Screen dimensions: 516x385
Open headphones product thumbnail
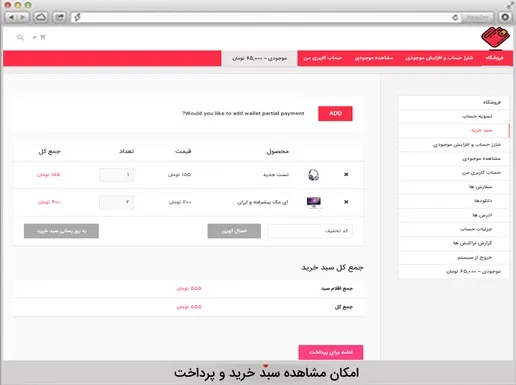point(313,175)
